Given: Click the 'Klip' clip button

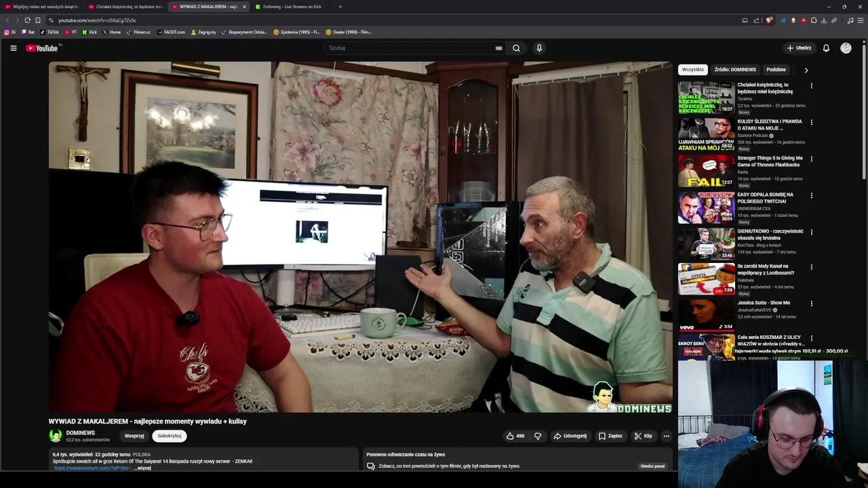Looking at the screenshot, I should click(644, 436).
